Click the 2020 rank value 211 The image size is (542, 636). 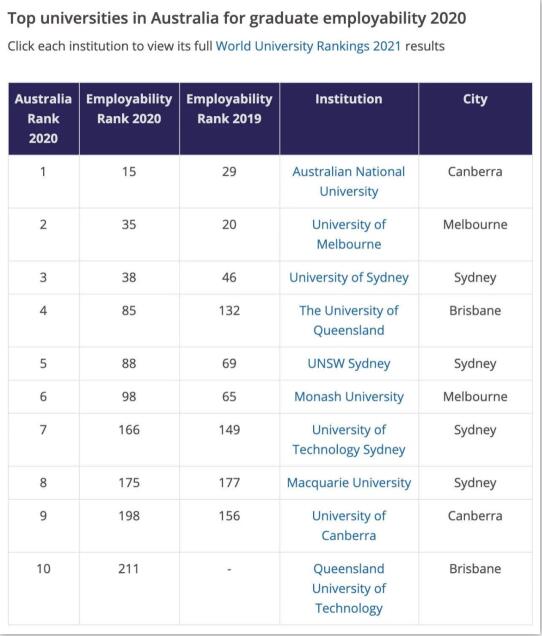(x=129, y=569)
